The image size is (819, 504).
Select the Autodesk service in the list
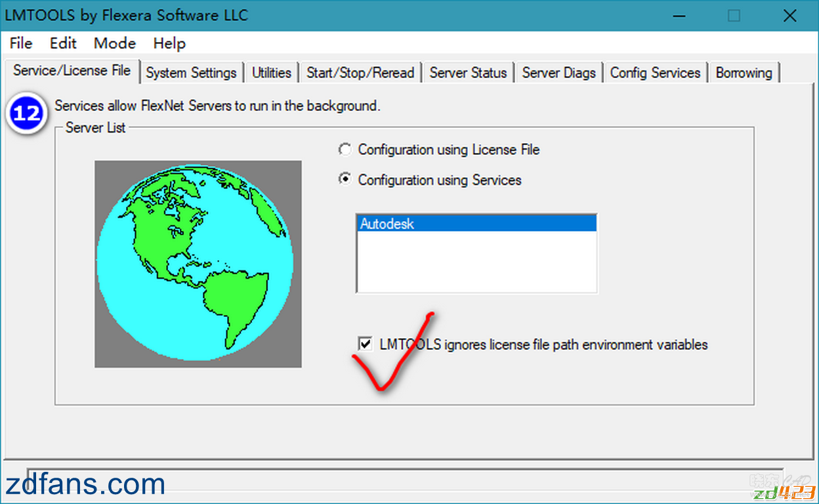(x=476, y=224)
